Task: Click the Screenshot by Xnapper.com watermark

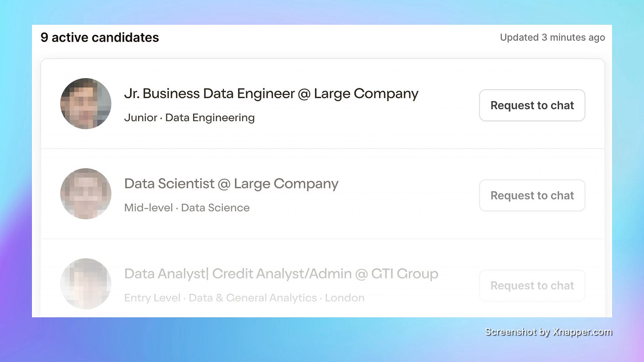Action: [548, 332]
